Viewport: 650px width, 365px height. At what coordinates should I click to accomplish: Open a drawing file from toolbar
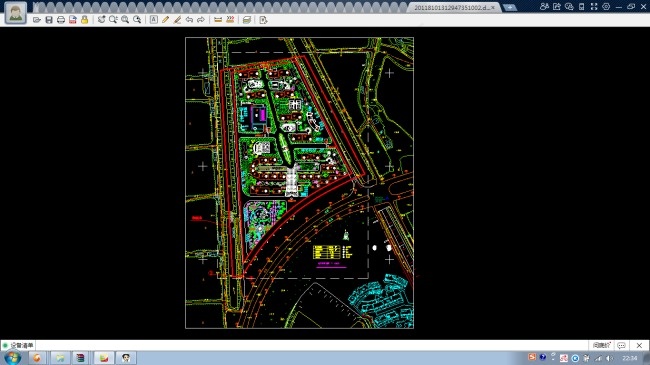click(x=37, y=20)
